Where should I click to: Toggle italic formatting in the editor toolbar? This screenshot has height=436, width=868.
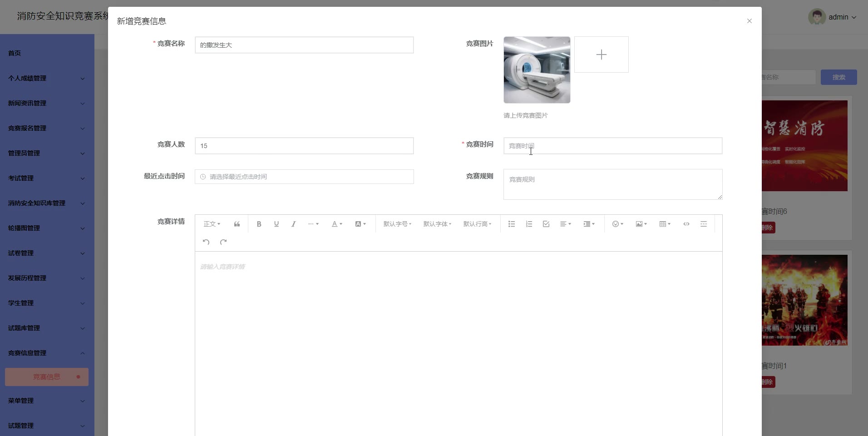[293, 224]
